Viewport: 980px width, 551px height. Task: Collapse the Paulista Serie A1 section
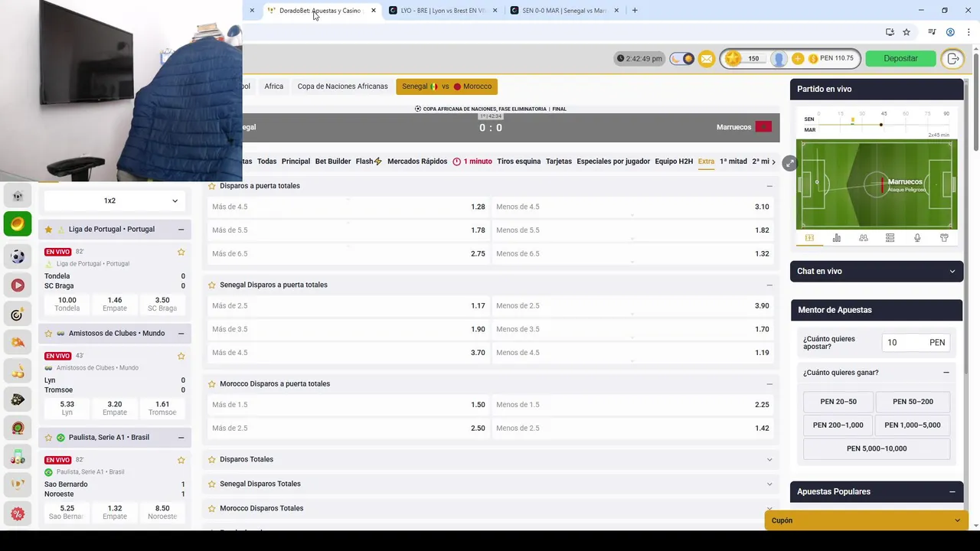point(181,438)
